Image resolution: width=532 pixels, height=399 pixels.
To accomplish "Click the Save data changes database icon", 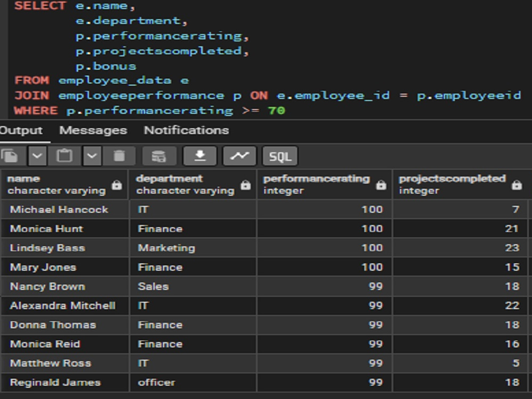I will [159, 156].
